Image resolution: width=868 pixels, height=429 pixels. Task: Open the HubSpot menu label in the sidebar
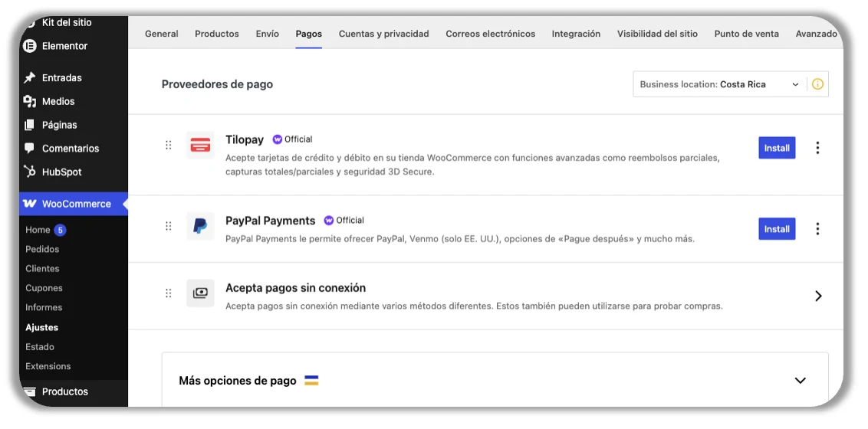tap(62, 172)
